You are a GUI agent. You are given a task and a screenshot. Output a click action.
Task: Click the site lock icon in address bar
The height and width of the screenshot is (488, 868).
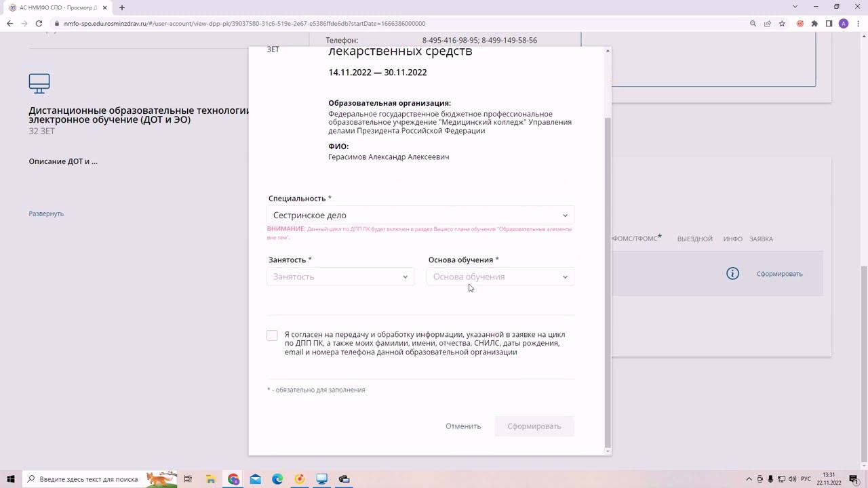[58, 23]
